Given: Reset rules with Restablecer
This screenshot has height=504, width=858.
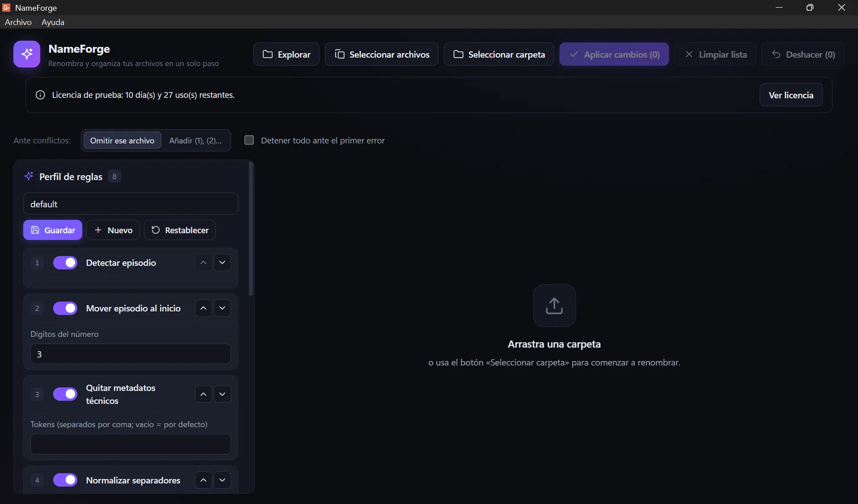Looking at the screenshot, I should pos(180,230).
